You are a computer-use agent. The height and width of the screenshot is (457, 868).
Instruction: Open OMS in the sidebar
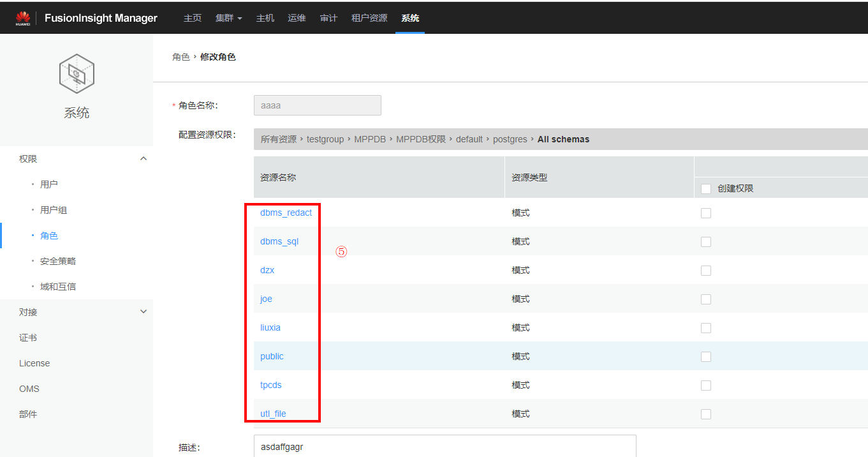click(29, 389)
